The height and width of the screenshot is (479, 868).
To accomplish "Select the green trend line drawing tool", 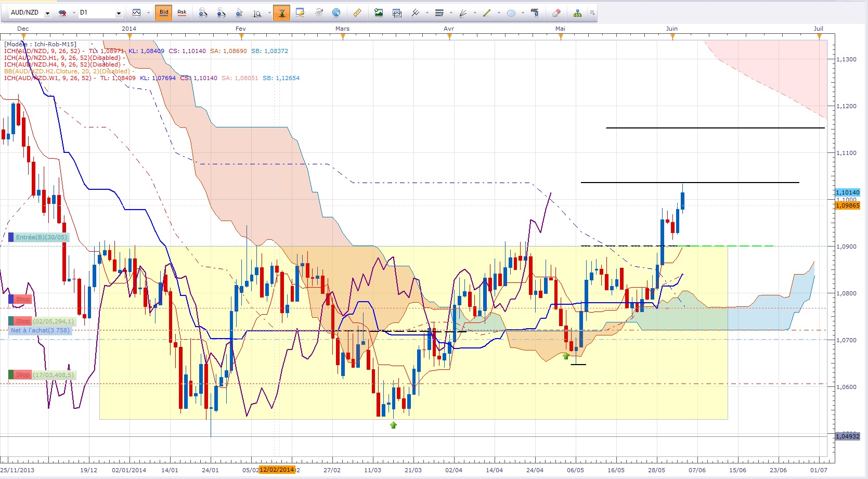I will tap(487, 13).
